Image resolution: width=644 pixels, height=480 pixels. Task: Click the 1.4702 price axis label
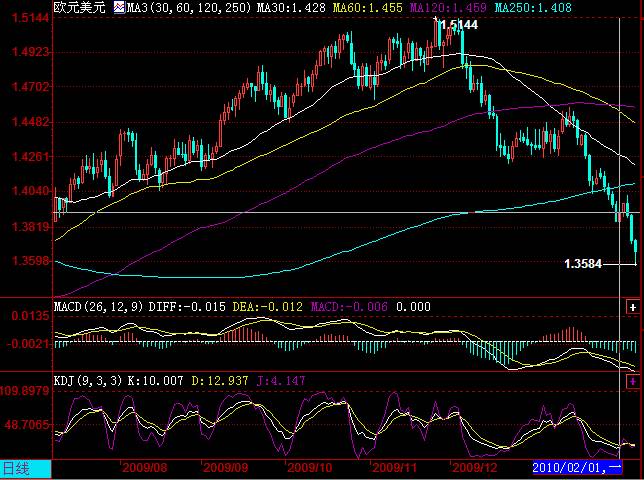[x=30, y=87]
